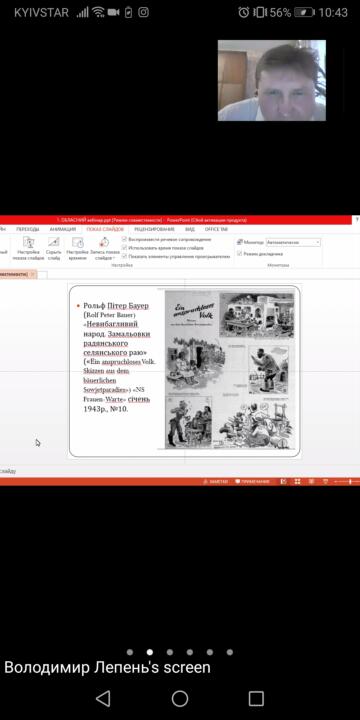Tap the Android home navigation button
360x720 pixels.
180,698
